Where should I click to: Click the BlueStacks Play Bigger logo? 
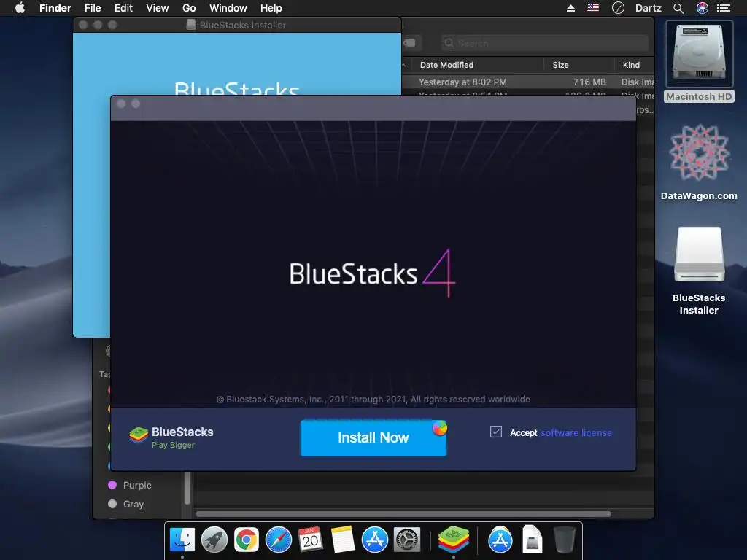[x=171, y=437]
